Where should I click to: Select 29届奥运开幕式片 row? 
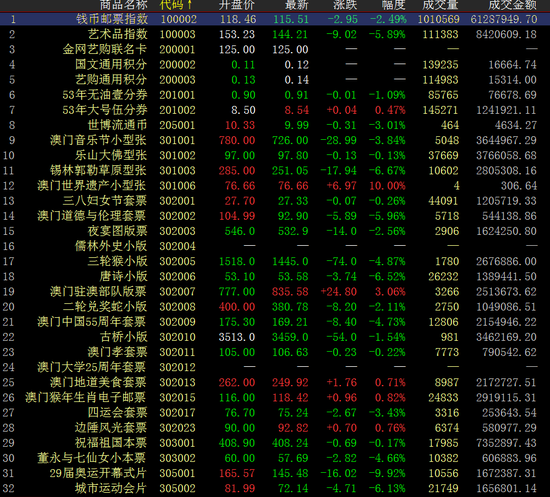click(275, 473)
